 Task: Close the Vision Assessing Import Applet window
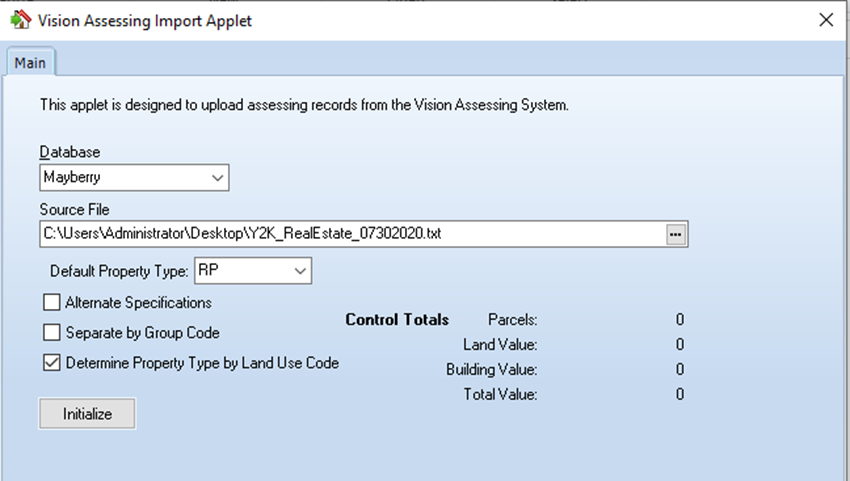pos(826,20)
